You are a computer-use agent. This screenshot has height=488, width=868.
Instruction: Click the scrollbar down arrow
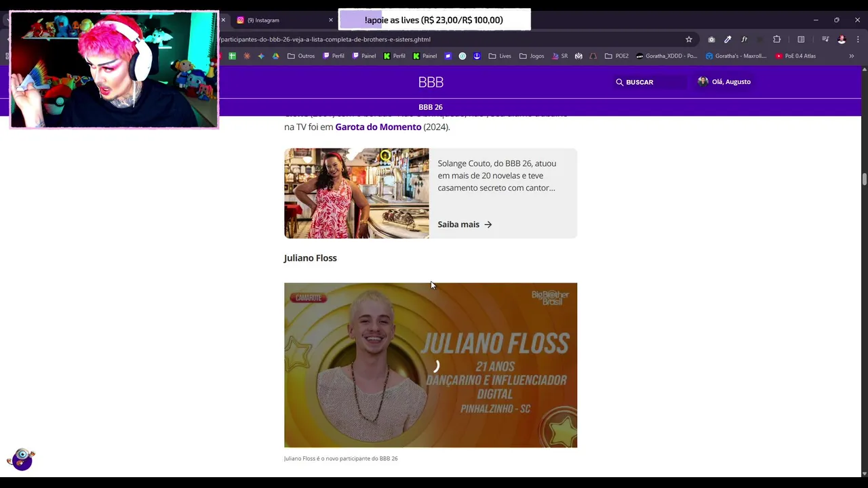pos(864,473)
